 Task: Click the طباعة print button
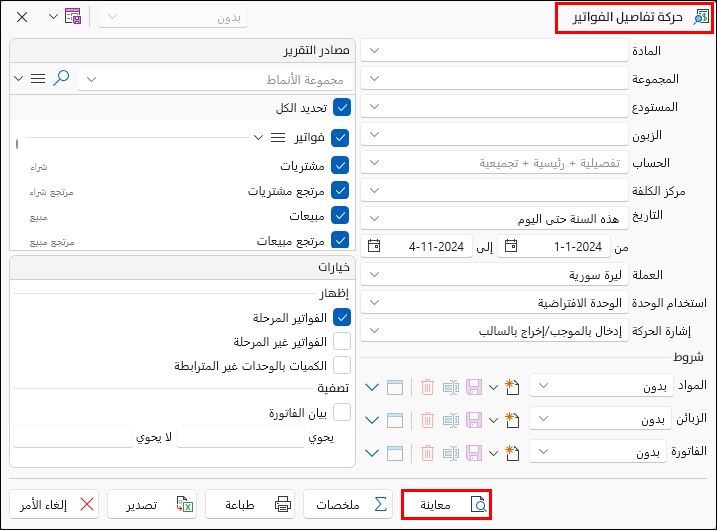250,504
